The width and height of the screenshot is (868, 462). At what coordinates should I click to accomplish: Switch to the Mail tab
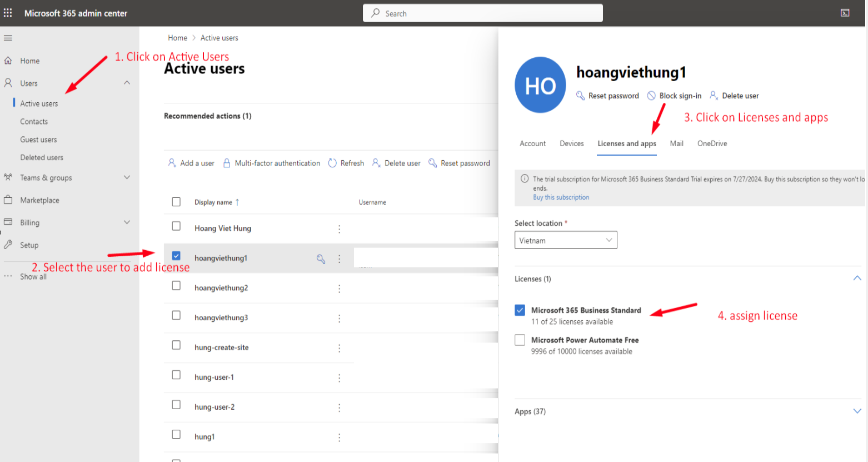[676, 143]
